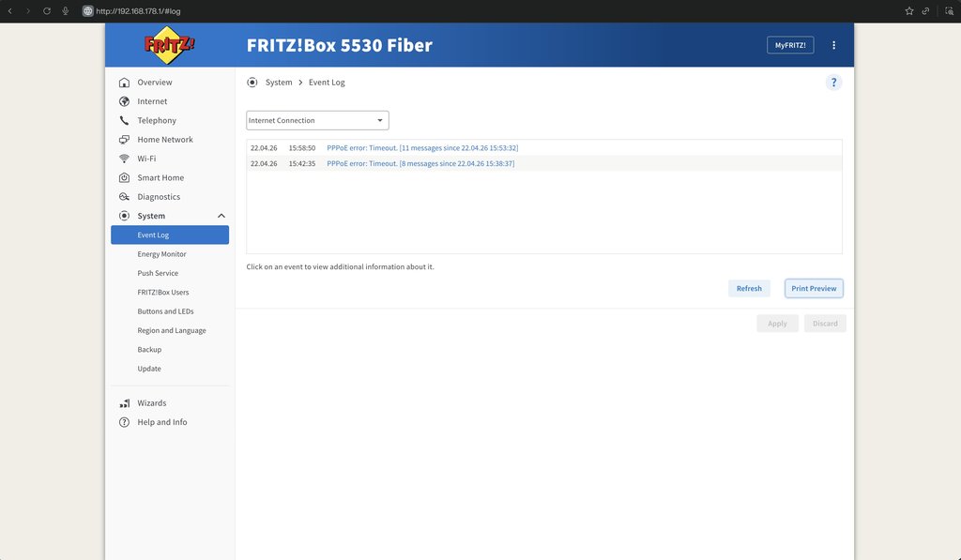
Task: Click the Refresh button
Action: (x=749, y=289)
